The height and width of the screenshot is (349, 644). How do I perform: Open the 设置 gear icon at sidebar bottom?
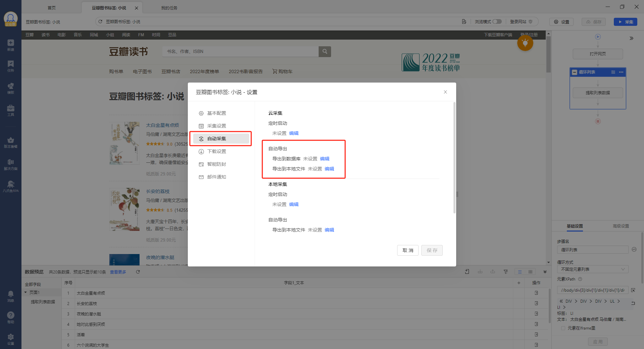[x=11, y=339]
